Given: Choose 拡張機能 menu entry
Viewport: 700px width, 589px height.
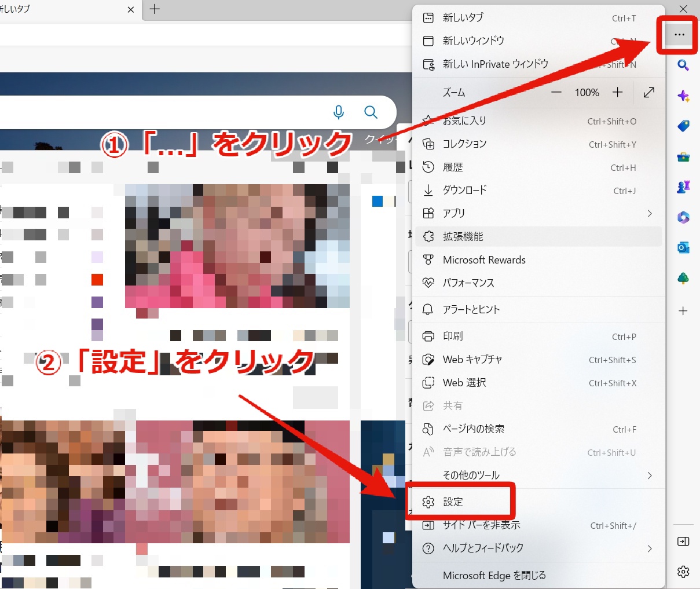Looking at the screenshot, I should click(538, 236).
